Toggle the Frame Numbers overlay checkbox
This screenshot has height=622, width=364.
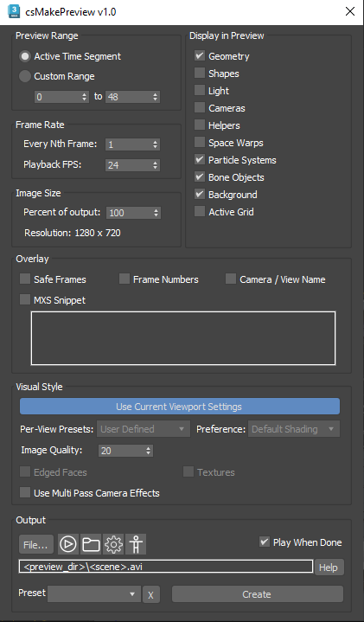(125, 279)
